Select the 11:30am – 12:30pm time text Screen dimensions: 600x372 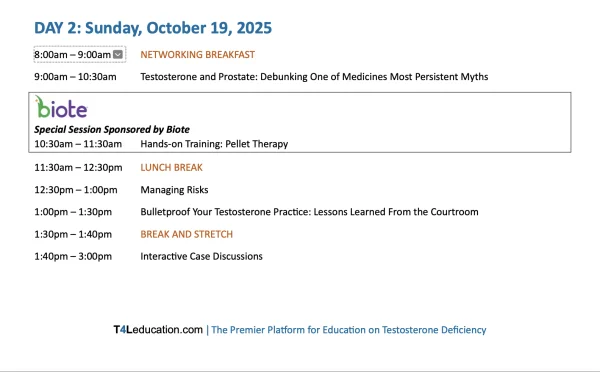point(78,168)
